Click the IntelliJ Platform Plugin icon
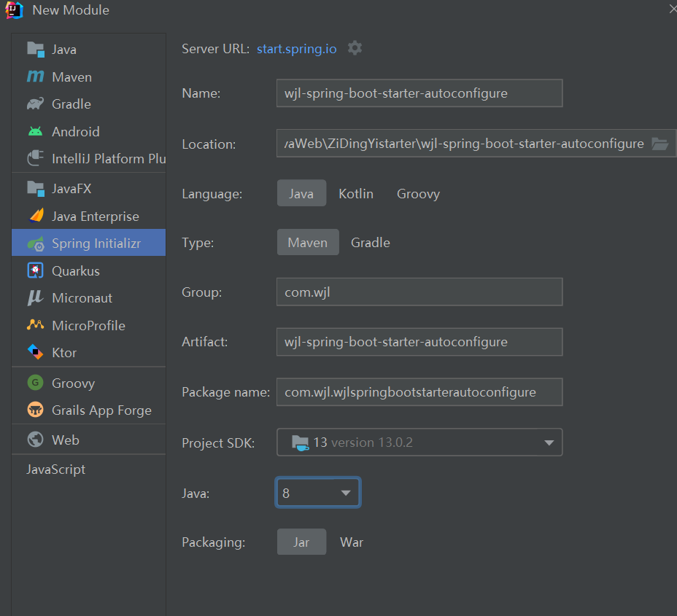 [x=36, y=158]
